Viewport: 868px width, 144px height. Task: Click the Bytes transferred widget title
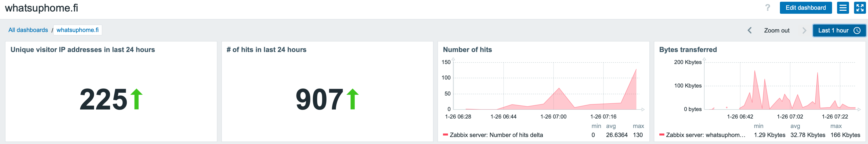[688, 49]
